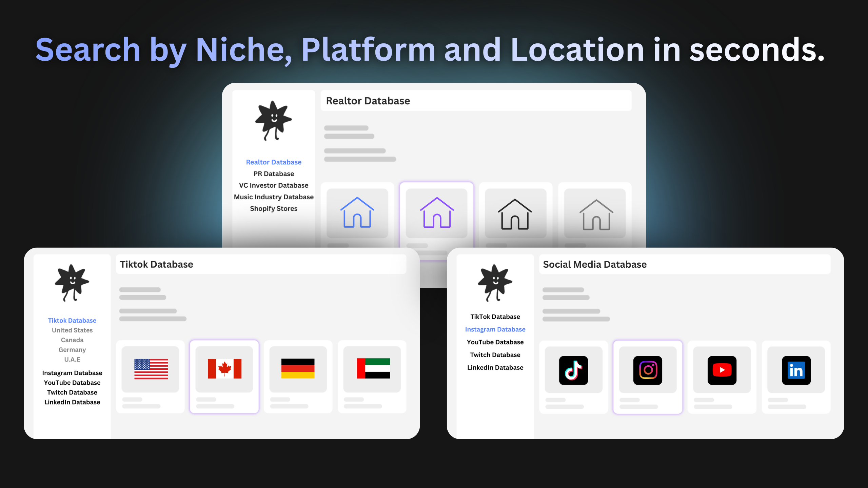Open Twitch Database in Social Media sidebar

tap(495, 355)
